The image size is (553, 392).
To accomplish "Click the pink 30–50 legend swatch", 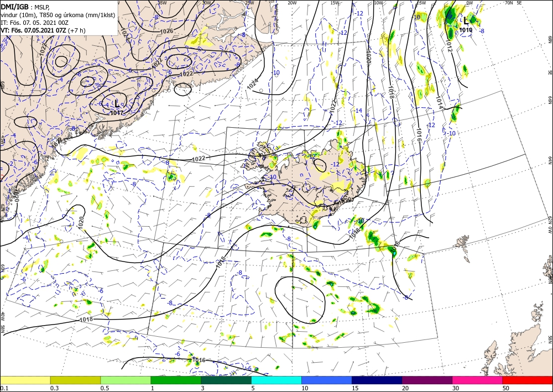I will 478,380.
